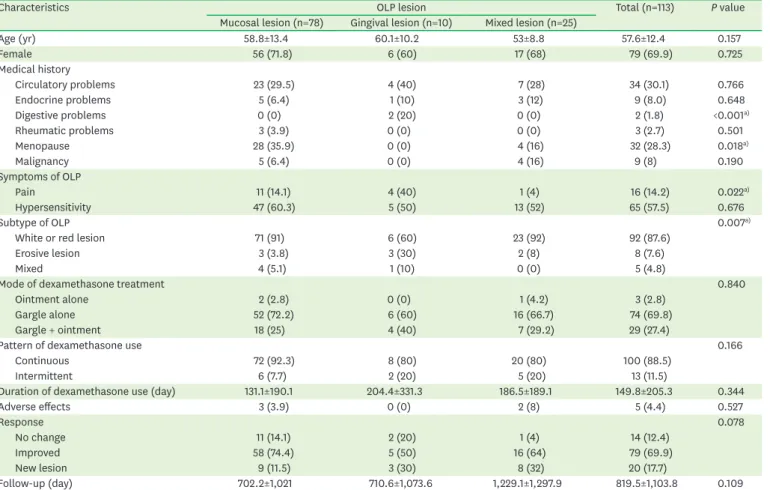Select the value '60.1±10.2'

(x=397, y=39)
